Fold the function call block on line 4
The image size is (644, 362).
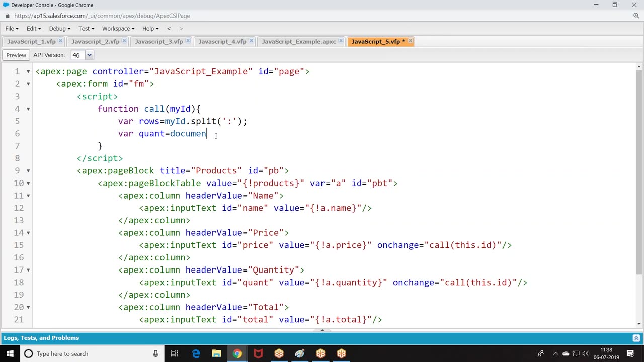[28, 109]
